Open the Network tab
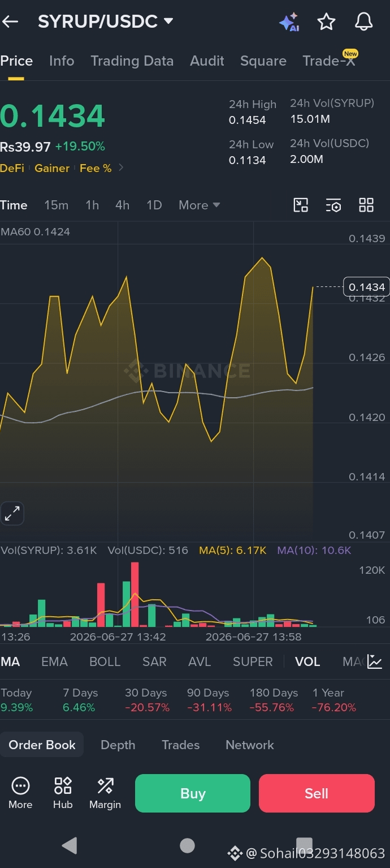The width and height of the screenshot is (390, 868). click(250, 745)
